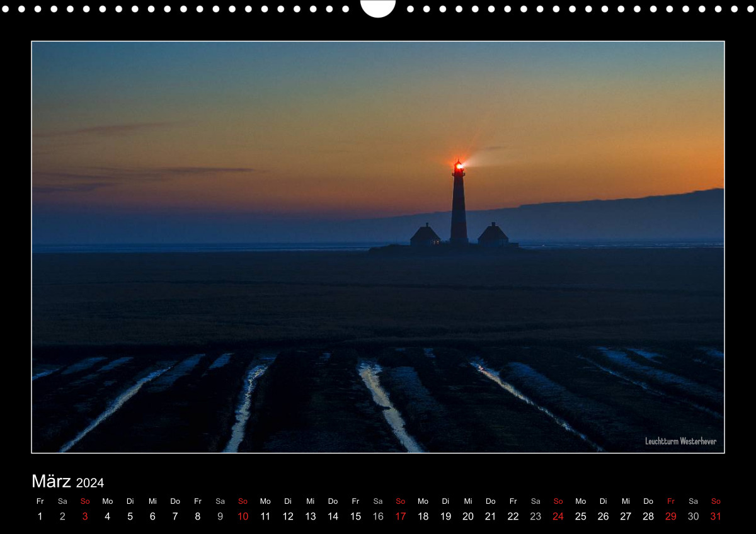Screen dimensions: 756x534
Task: Select day 1 in the calendar
Action: (x=40, y=516)
